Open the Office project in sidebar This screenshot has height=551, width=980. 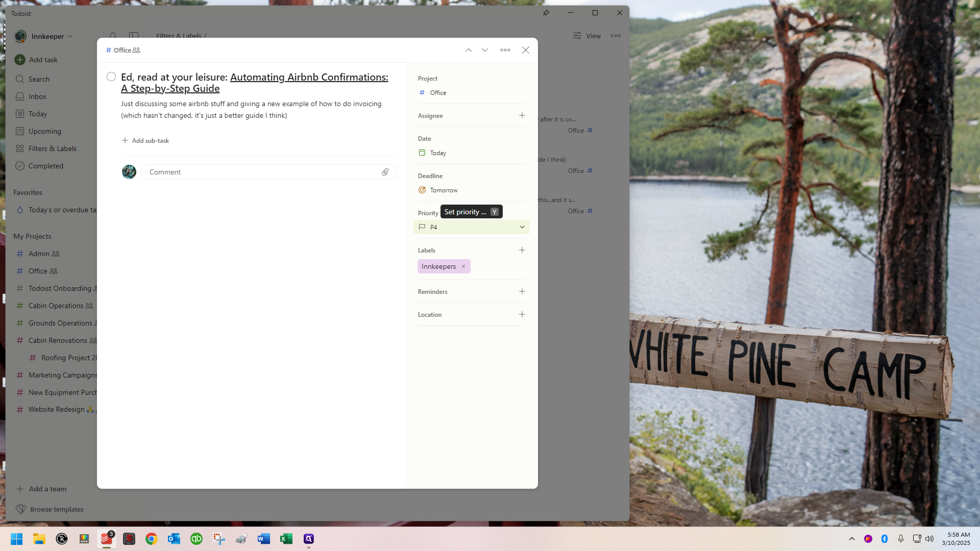[x=37, y=271]
